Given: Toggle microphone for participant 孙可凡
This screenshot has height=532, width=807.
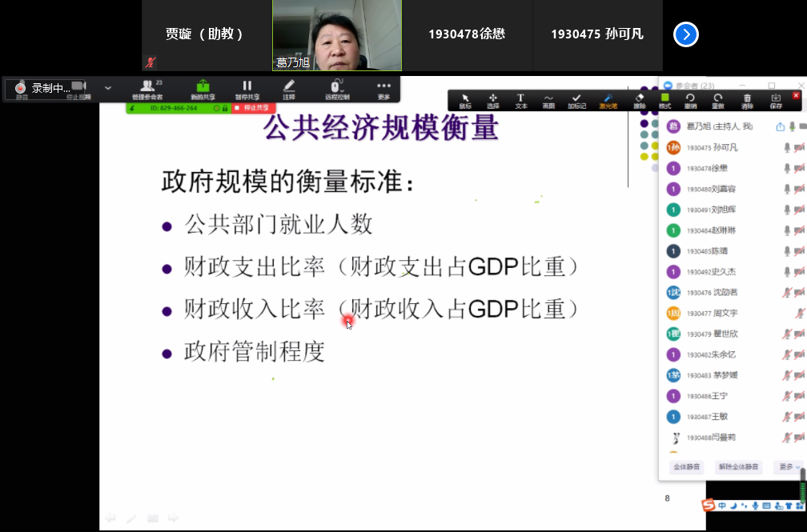Looking at the screenshot, I should tap(787, 147).
